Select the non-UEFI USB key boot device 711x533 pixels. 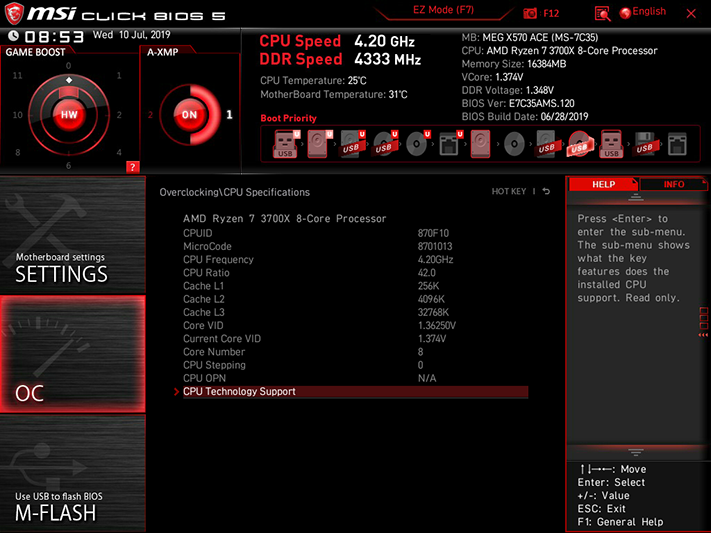coord(611,144)
